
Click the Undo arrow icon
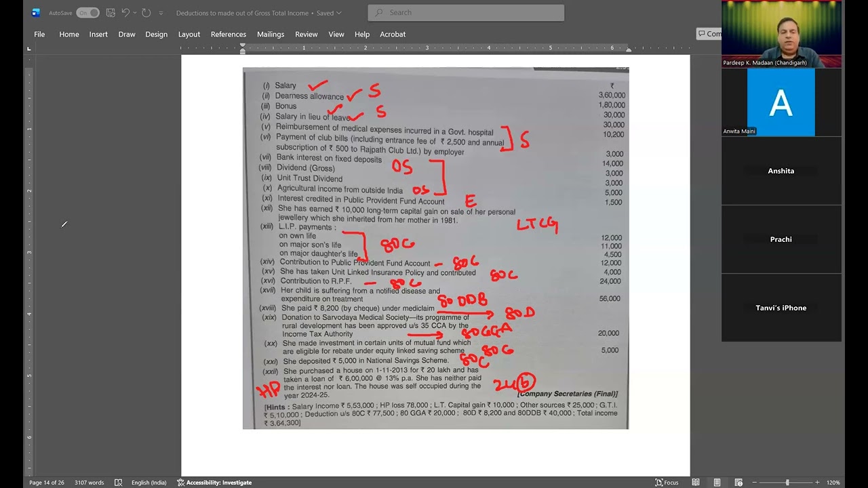click(125, 13)
